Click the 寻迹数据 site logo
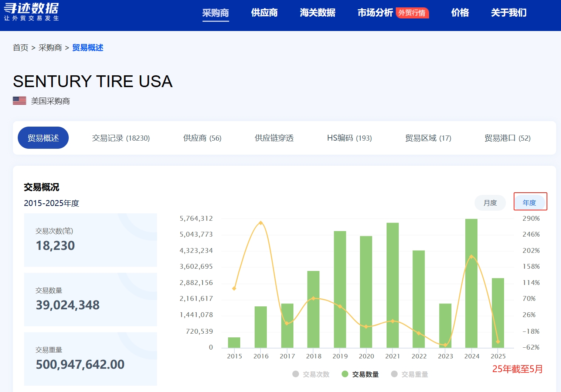 [x=31, y=12]
